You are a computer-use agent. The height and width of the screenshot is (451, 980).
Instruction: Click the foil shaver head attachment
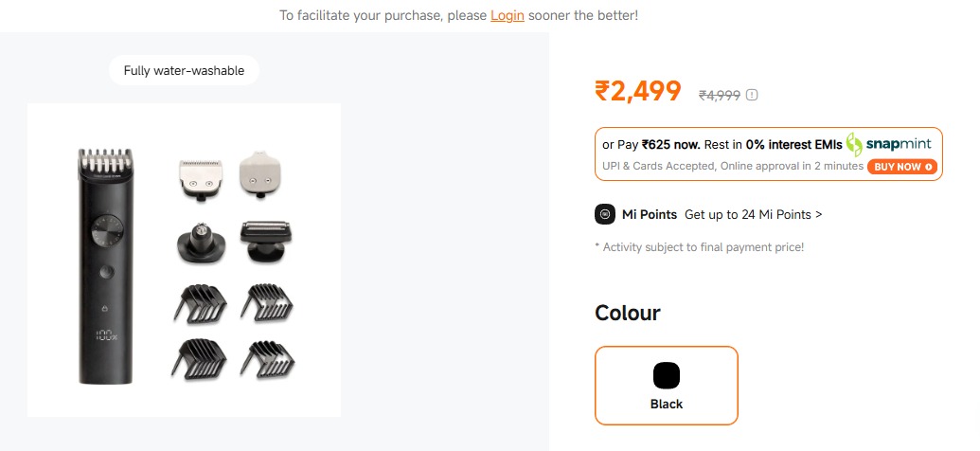(x=266, y=241)
